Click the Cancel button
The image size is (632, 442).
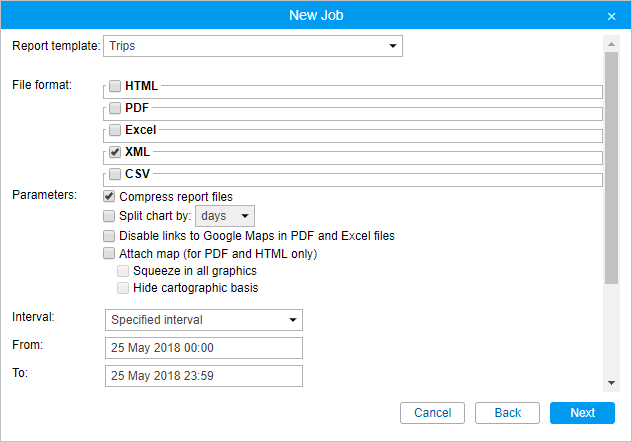click(432, 413)
